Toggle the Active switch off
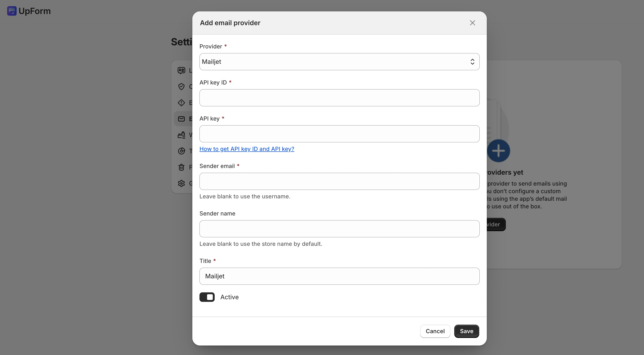The height and width of the screenshot is (355, 644). tap(207, 297)
